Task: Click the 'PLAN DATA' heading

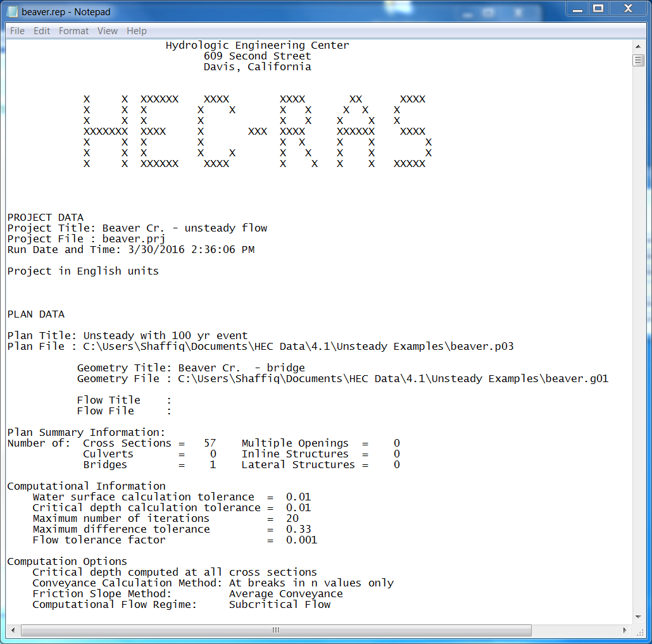Action: click(x=35, y=314)
